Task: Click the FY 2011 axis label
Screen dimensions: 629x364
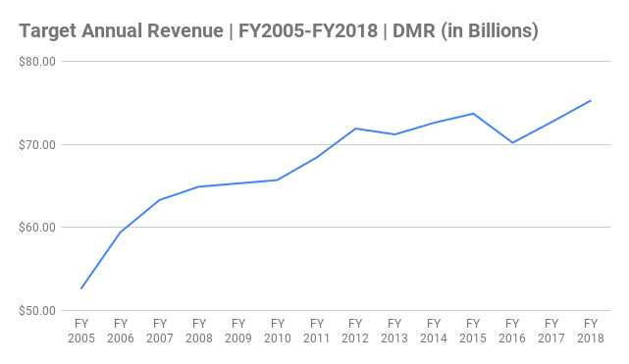Action: 317,331
